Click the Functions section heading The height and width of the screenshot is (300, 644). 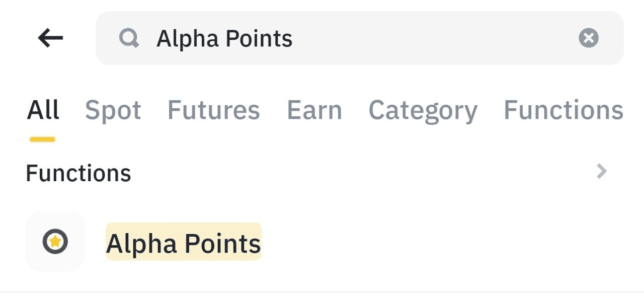tap(78, 173)
